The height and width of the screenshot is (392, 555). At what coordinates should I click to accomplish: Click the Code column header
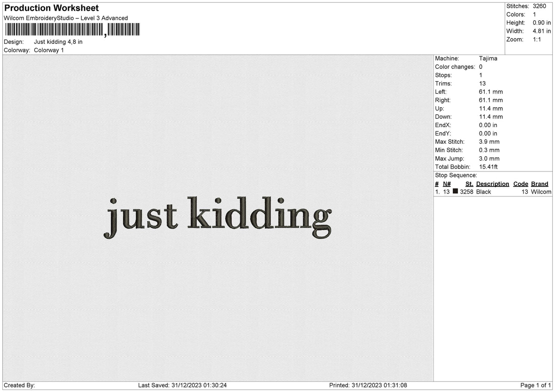521,184
